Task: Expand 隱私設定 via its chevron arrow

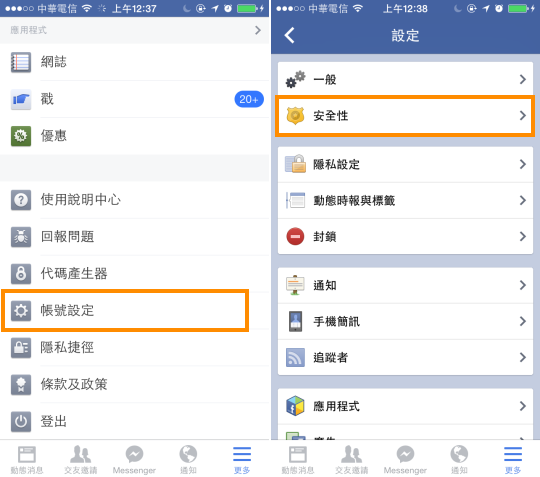Action: tap(522, 164)
